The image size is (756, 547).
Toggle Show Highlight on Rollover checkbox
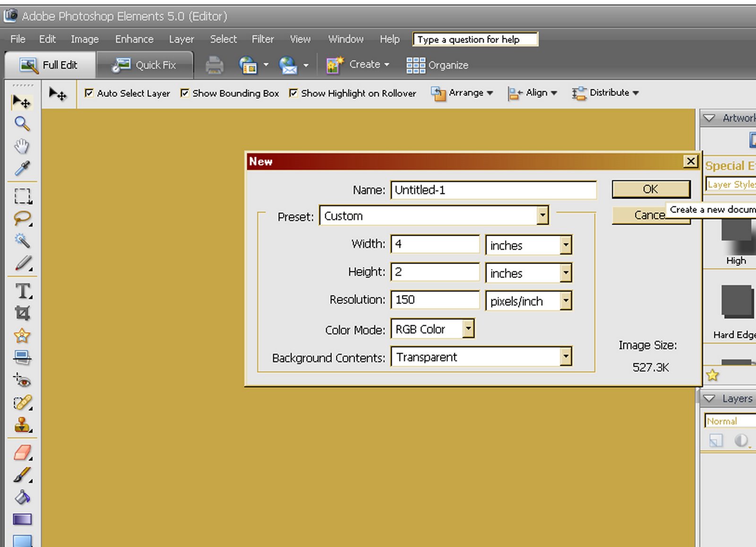pos(293,93)
